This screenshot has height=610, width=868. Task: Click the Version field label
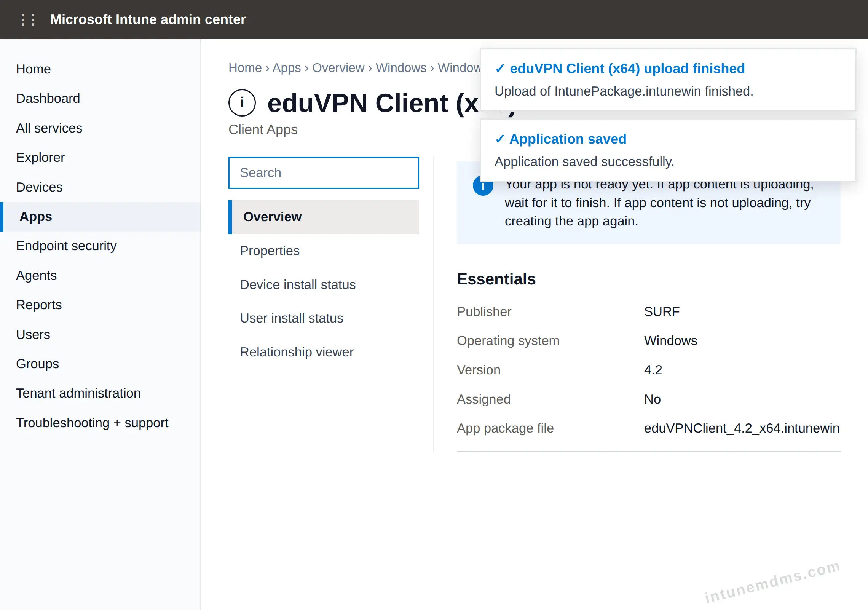(479, 370)
